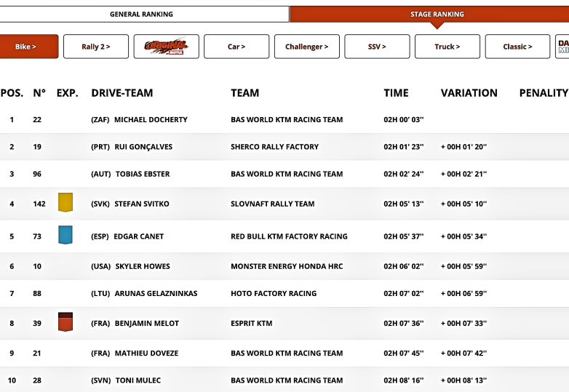The image size is (569, 392).
Task: Open the Bike category
Action: click(x=26, y=47)
